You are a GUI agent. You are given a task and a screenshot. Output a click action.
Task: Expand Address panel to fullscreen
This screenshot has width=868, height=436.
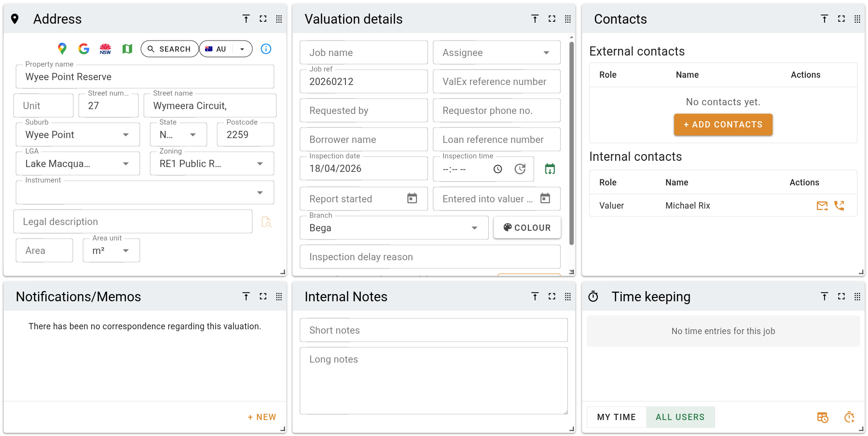click(x=263, y=19)
